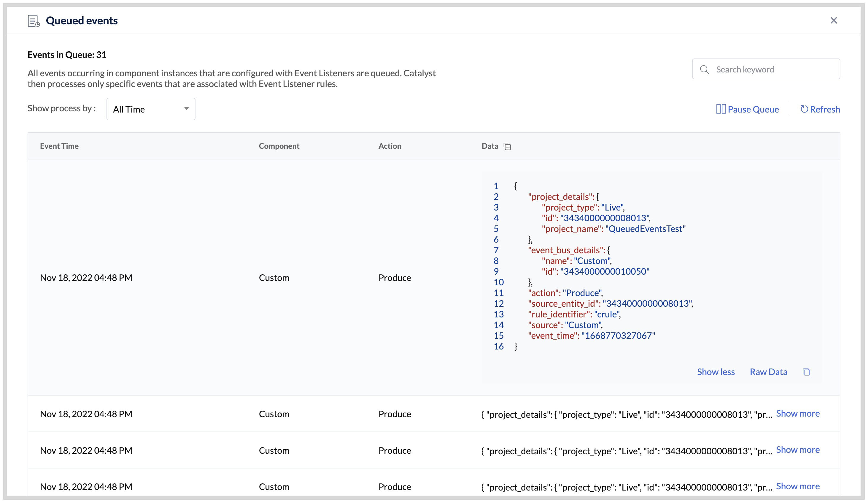This screenshot has width=868, height=503.
Task: Click the Queued events document icon
Action: [x=33, y=20]
